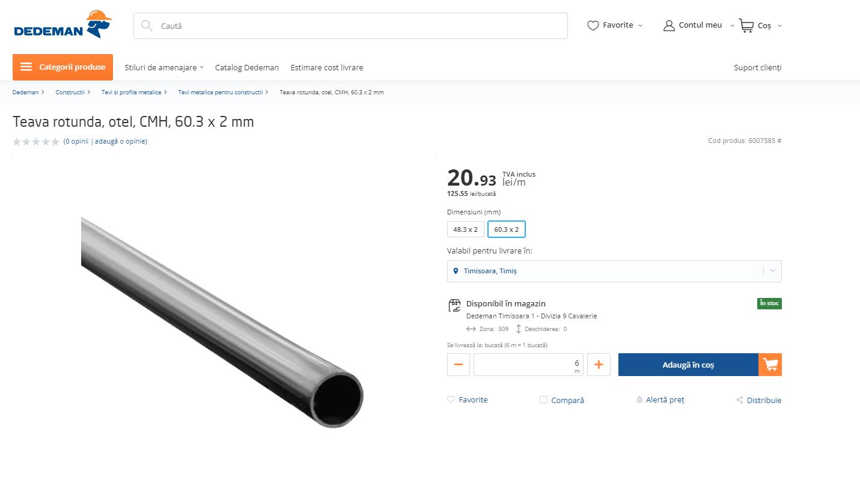Open Catalog Dedeman menu item
The width and height of the screenshot is (860, 504).
247,67
